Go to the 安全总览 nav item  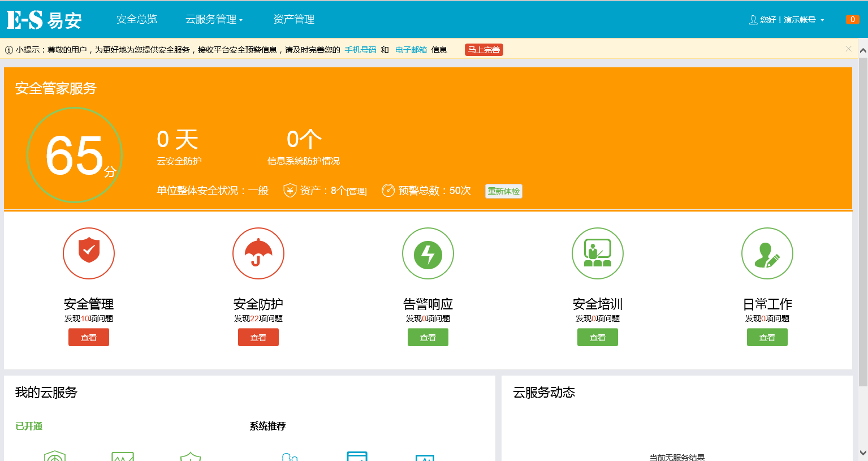[137, 19]
